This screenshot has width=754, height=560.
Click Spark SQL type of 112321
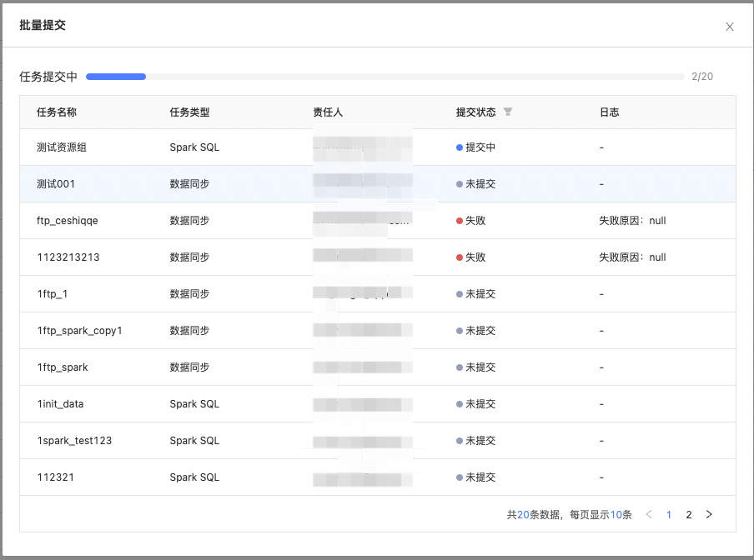[194, 477]
